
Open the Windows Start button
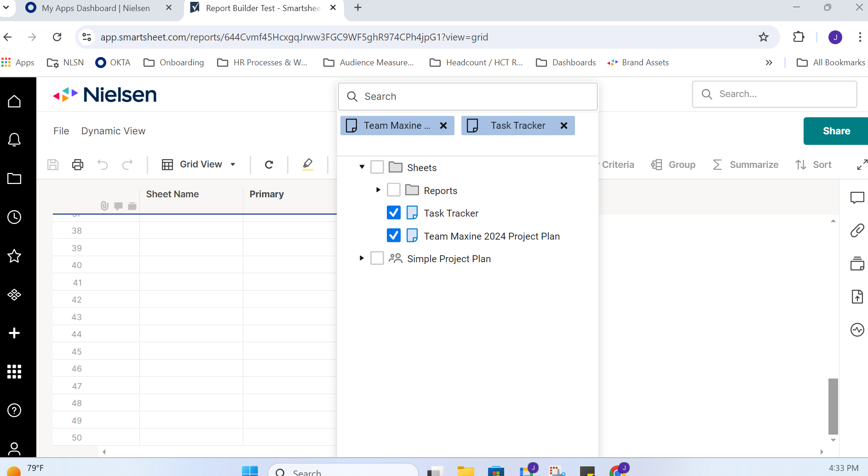[x=250, y=471]
